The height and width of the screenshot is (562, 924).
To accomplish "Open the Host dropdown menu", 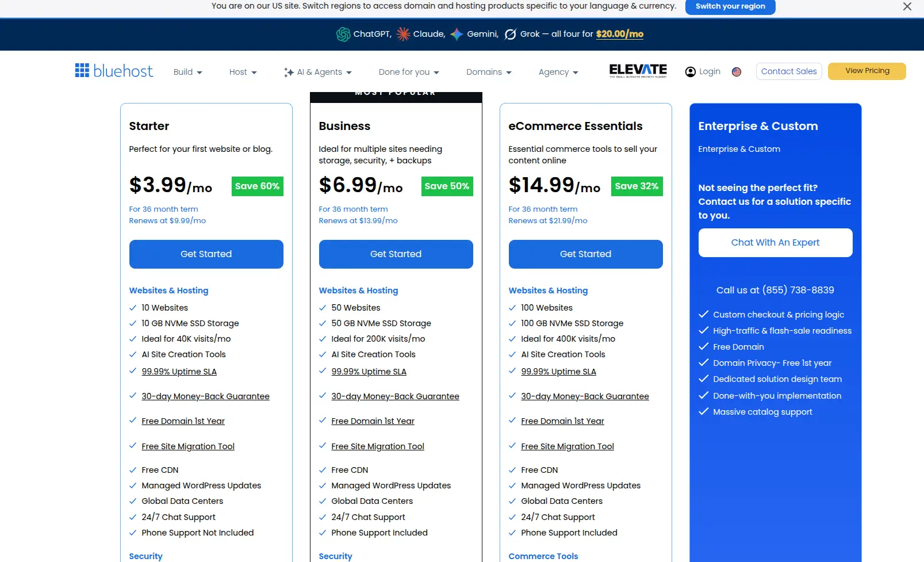I will (x=243, y=72).
